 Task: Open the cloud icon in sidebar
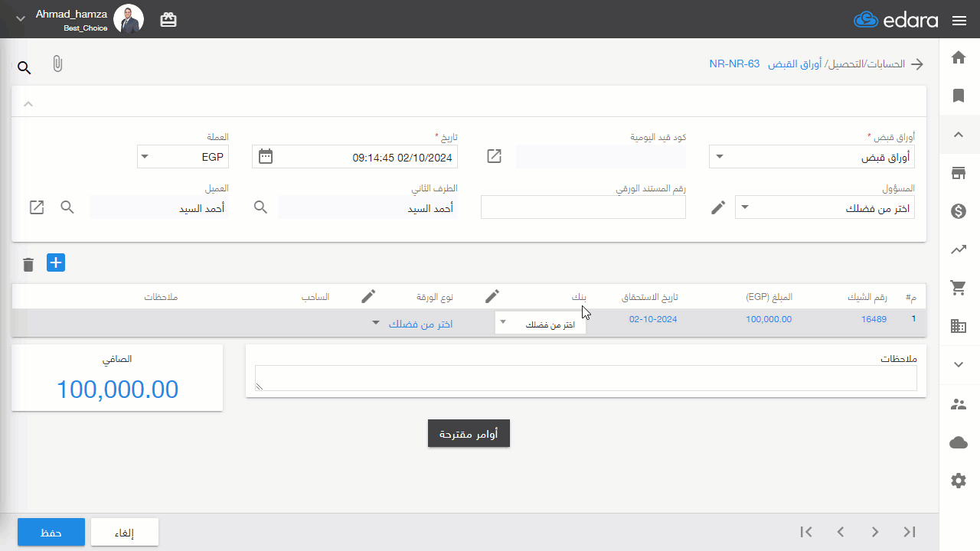(959, 442)
